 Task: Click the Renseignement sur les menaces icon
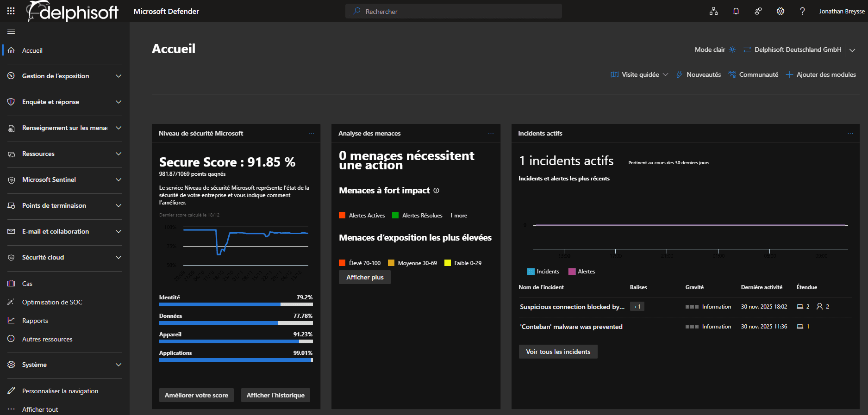tap(11, 128)
